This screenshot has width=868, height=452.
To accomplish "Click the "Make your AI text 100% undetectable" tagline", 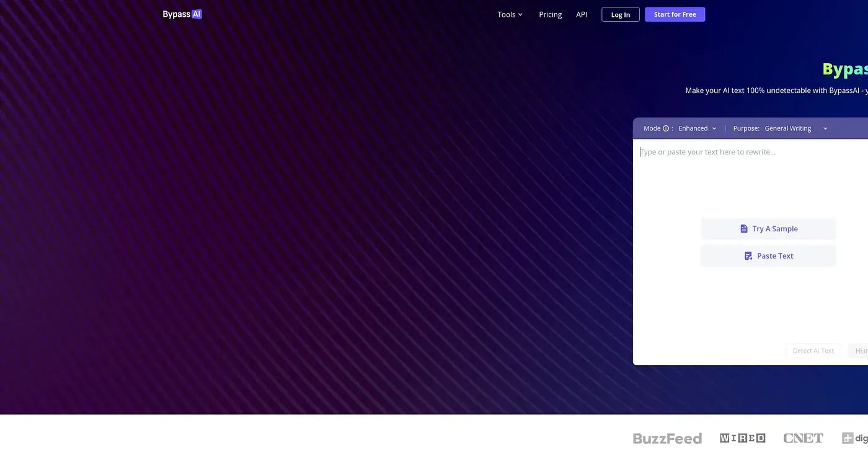I will pyautogui.click(x=776, y=91).
